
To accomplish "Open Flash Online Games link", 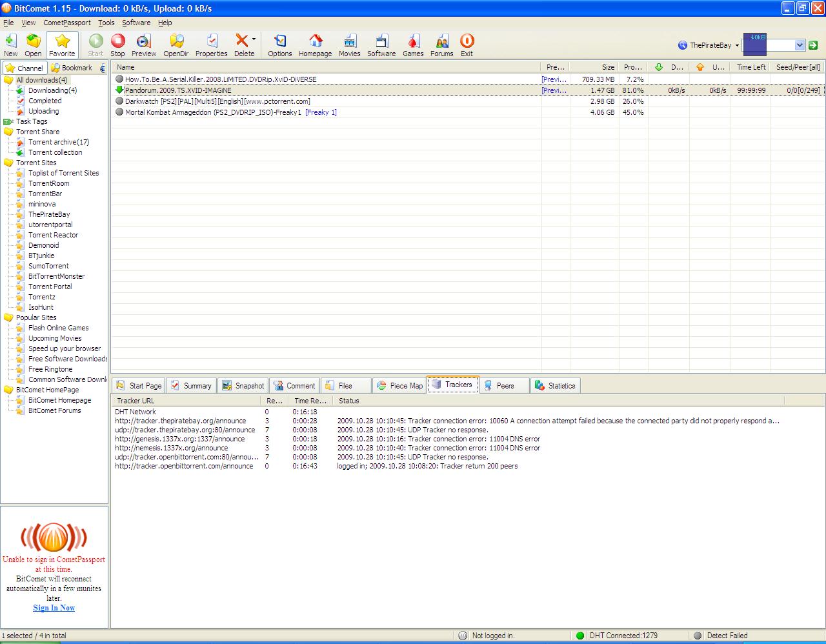I will click(58, 328).
